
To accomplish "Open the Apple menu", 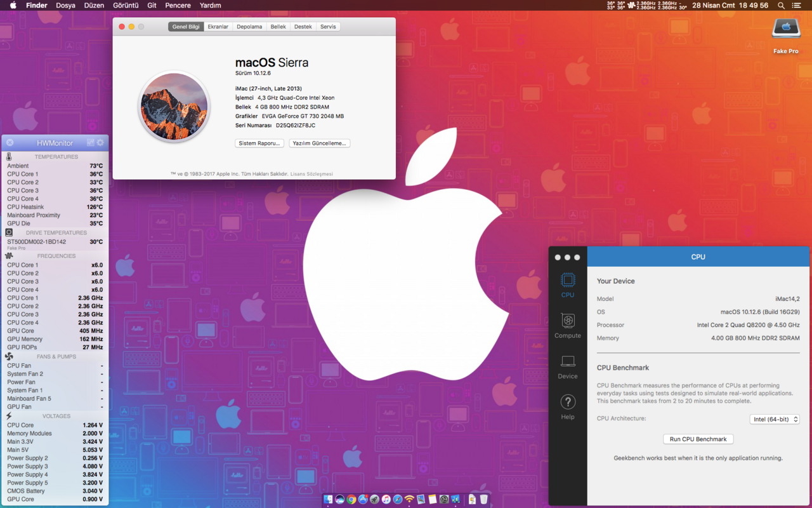I will click(13, 5).
